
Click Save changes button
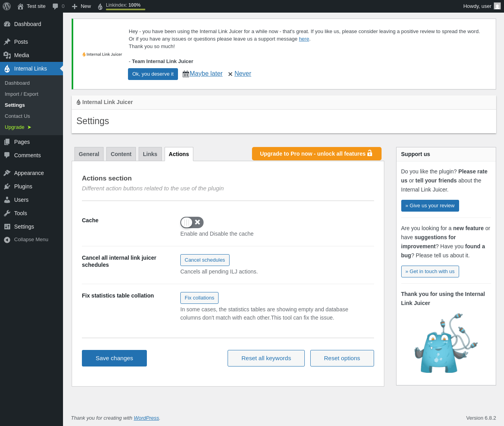(x=114, y=358)
